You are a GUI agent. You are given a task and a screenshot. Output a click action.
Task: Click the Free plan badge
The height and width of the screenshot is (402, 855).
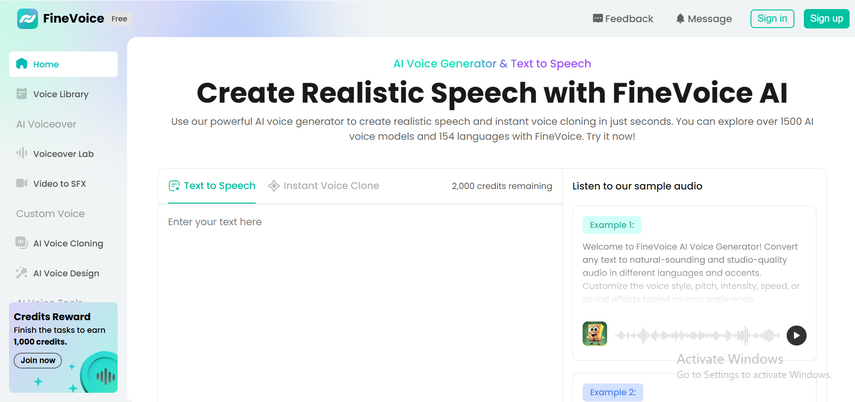tap(119, 19)
